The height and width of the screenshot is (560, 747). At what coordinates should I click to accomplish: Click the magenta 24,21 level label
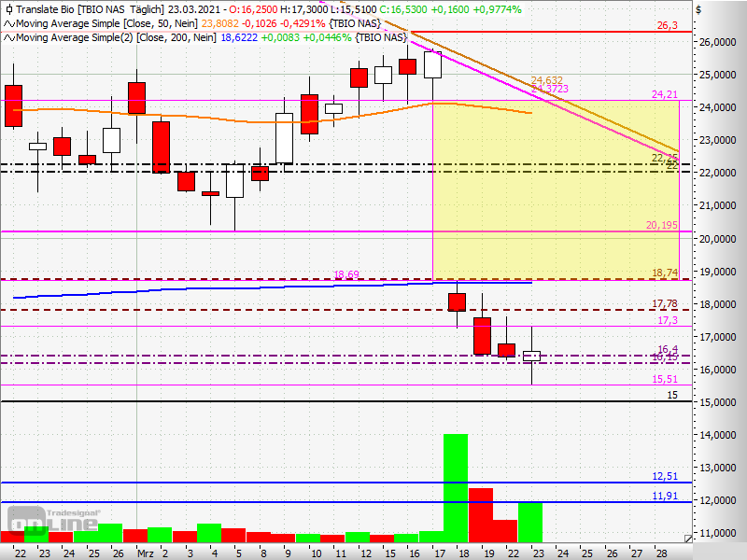pyautogui.click(x=665, y=95)
